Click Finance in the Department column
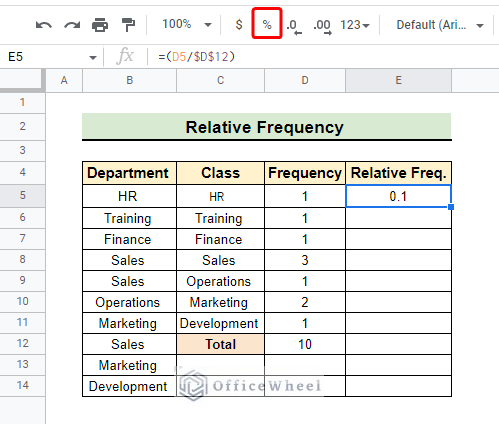 (128, 239)
